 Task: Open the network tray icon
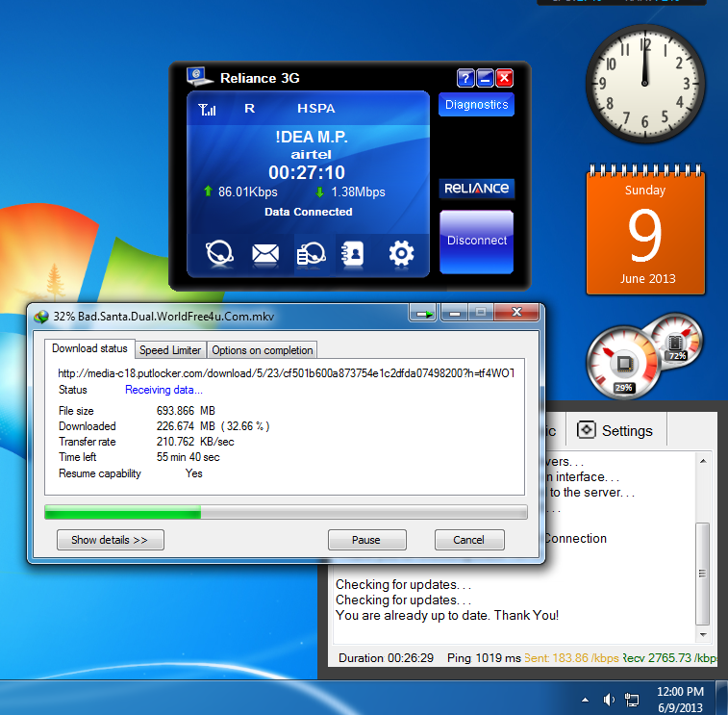[632, 700]
